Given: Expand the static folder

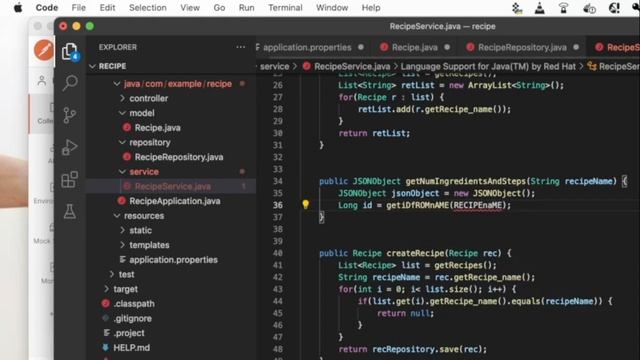Looking at the screenshot, I should pyautogui.click(x=122, y=231).
